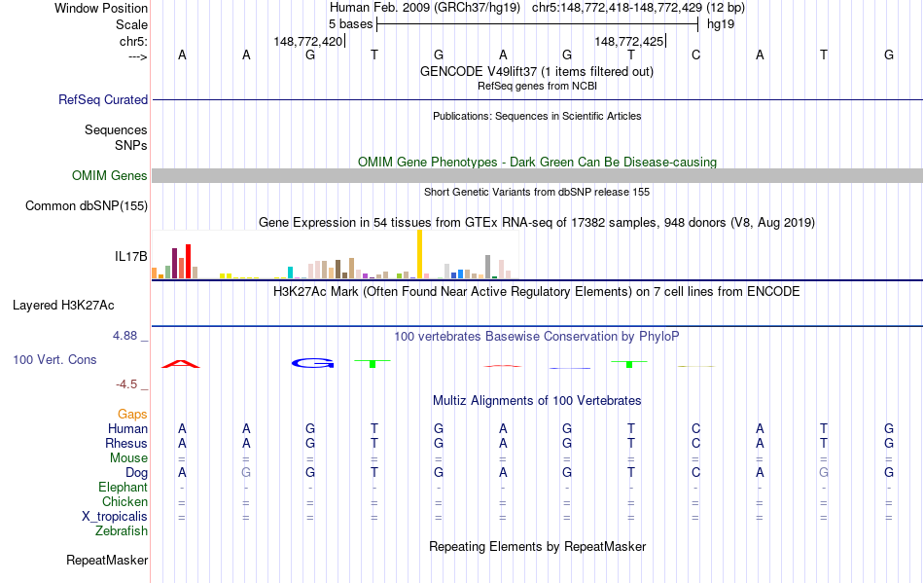Viewport: 924px width, 583px height.
Task: Click the cyan GTEx expression bar
Action: (x=290, y=273)
